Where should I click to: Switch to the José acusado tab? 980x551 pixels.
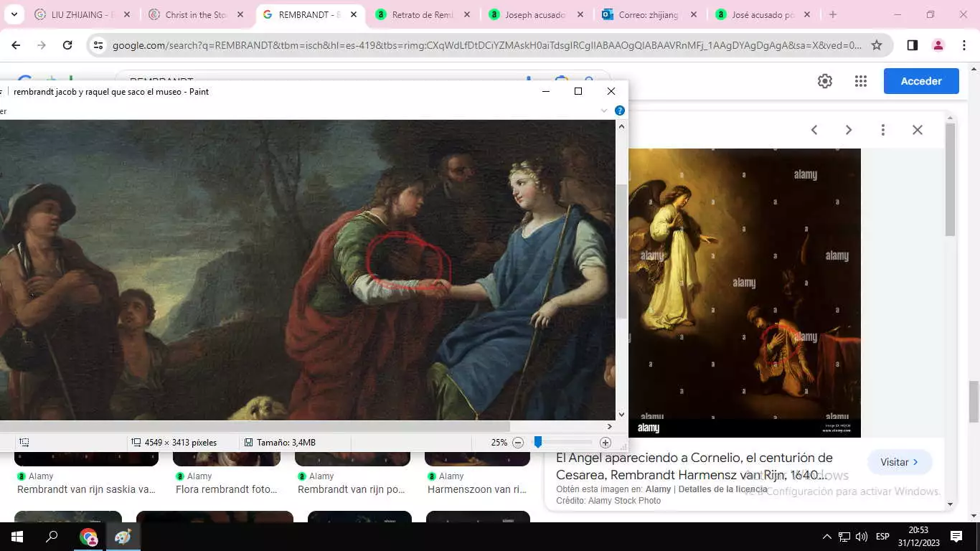(764, 14)
